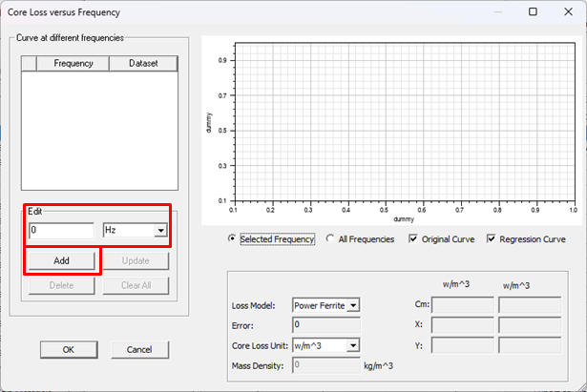Select the Selected Frequency radio button

coord(234,239)
